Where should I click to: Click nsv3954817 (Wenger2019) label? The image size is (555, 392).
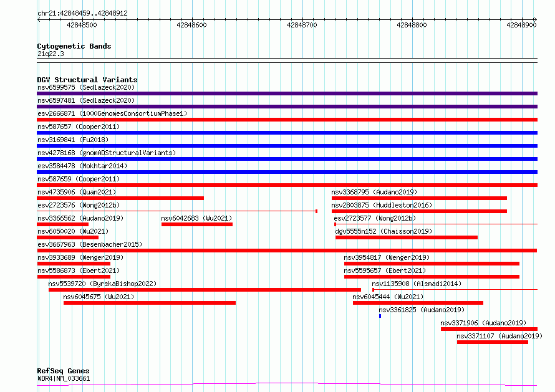[387, 257]
